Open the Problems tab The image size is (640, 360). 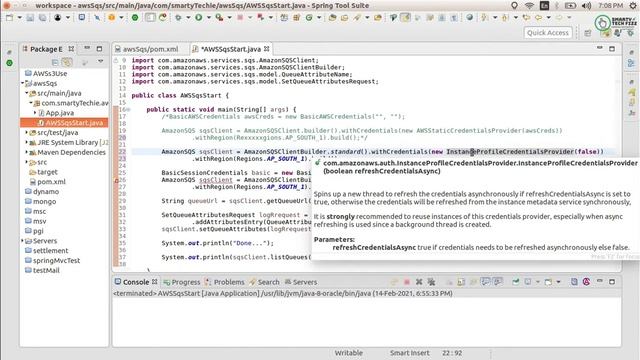tap(224, 282)
